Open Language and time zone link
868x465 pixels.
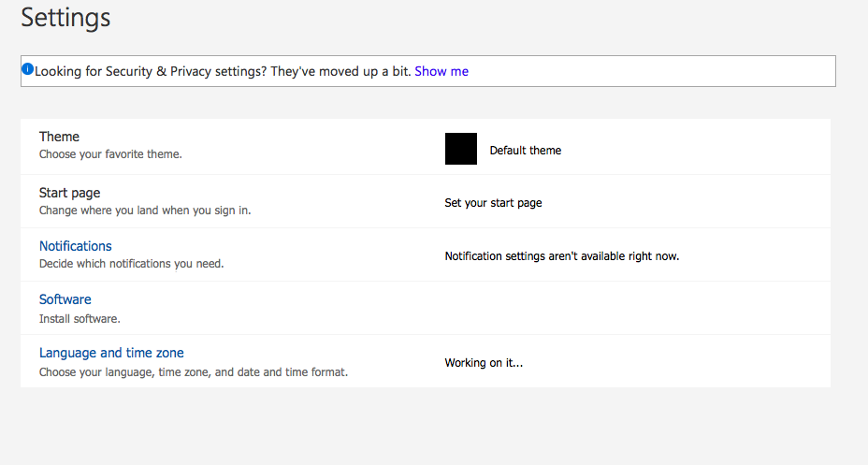111,353
